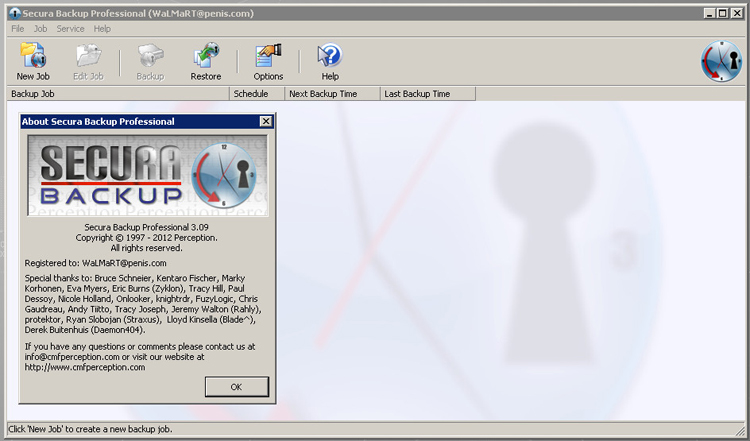Image resolution: width=750 pixels, height=441 pixels.
Task: Maximize the Secura Backup Professional main window
Action: [x=721, y=13]
